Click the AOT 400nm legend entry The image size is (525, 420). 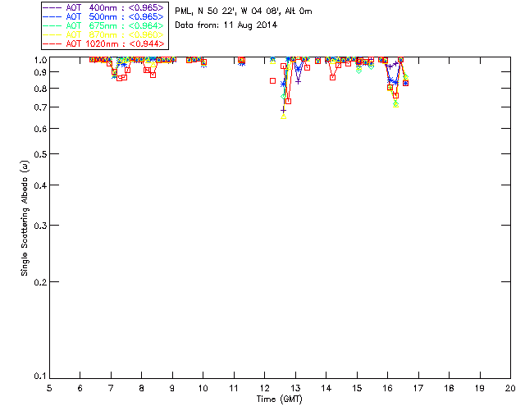103,7
